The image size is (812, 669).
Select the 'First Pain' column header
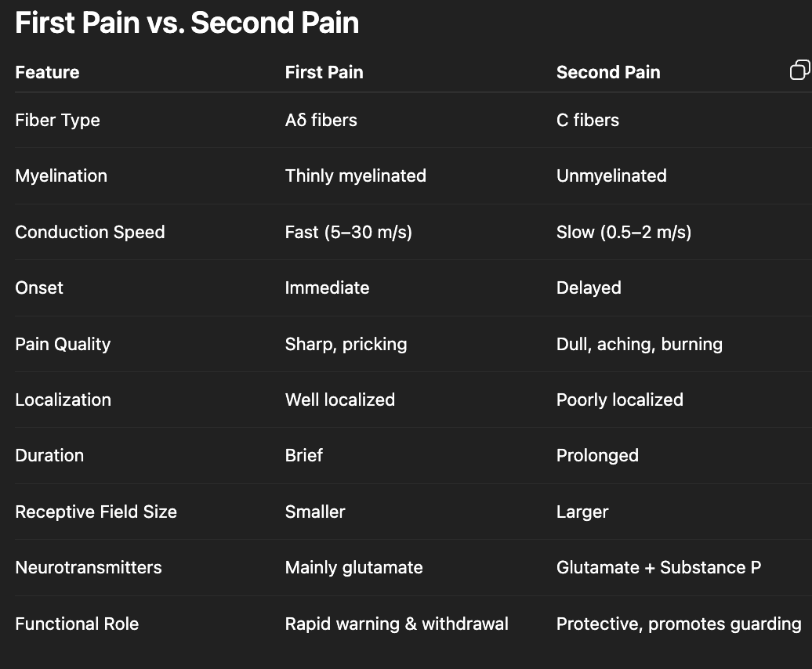point(324,72)
